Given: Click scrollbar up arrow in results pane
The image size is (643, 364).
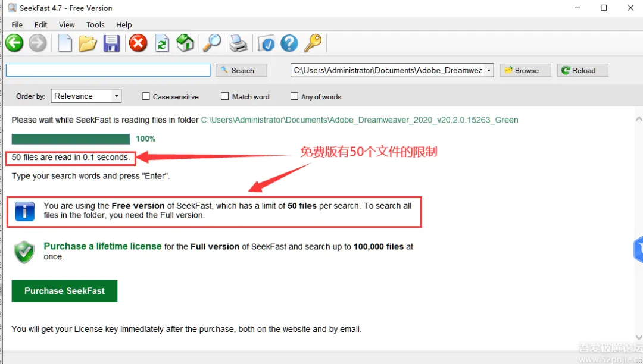Looking at the screenshot, I should tap(638, 119).
